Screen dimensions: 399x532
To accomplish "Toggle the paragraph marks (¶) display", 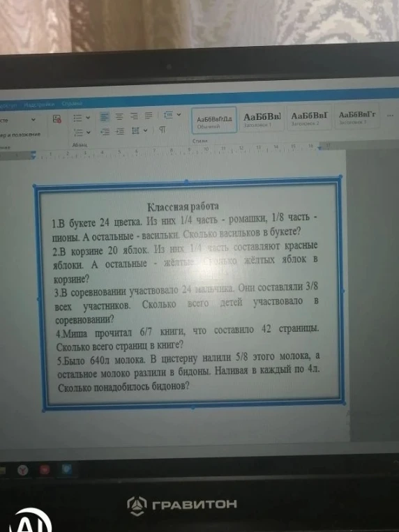I will (163, 130).
